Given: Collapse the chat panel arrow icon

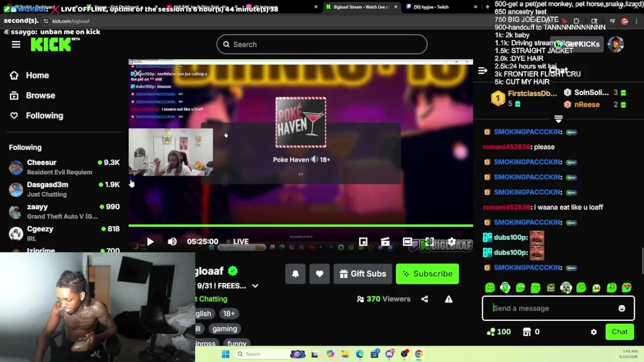Looking at the screenshot, I should point(482,70).
